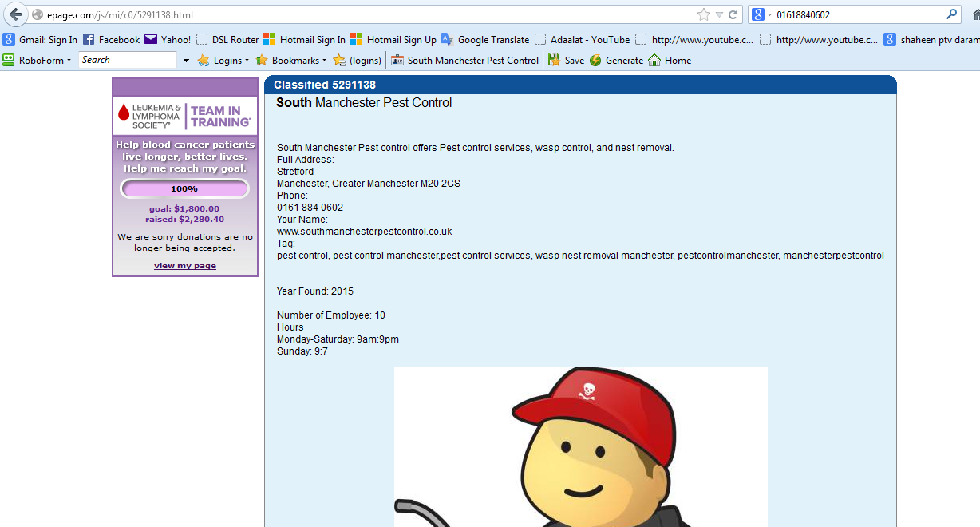Click the RoboForm (logins) item

[x=357, y=60]
